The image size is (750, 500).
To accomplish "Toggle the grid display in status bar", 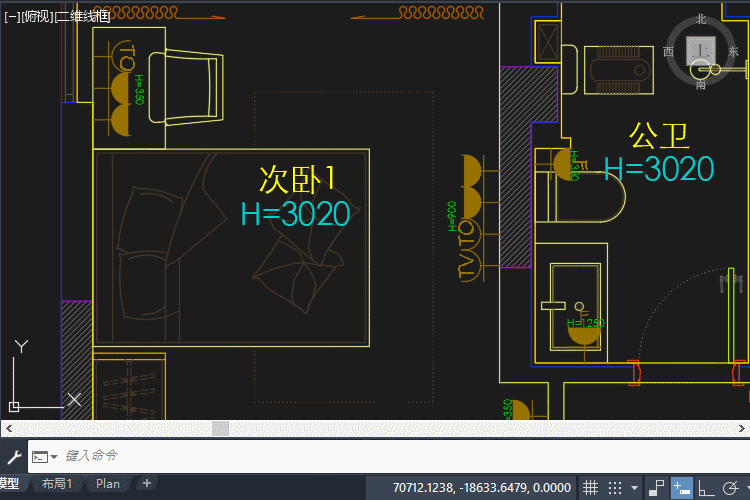I will click(x=591, y=488).
